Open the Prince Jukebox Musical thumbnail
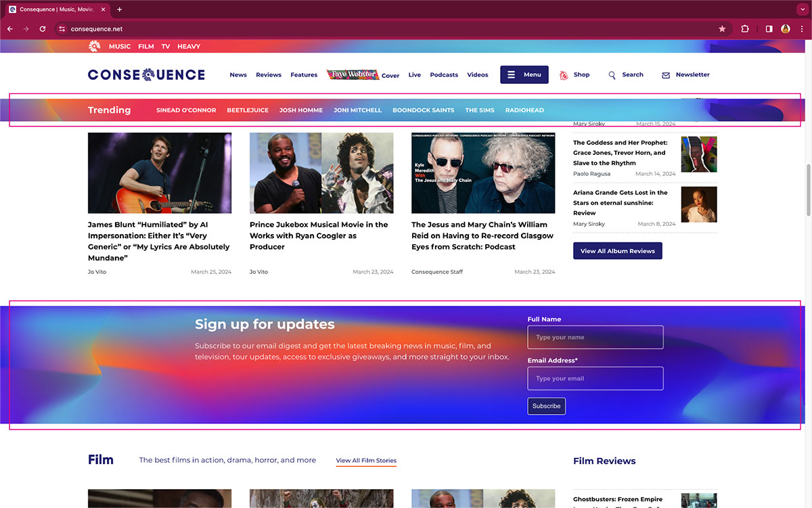 point(321,173)
